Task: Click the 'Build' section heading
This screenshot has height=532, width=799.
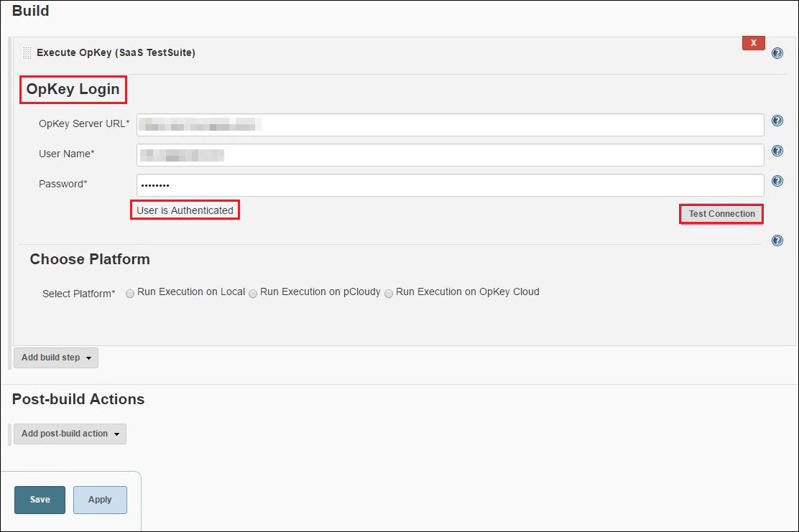Action: pyautogui.click(x=31, y=11)
